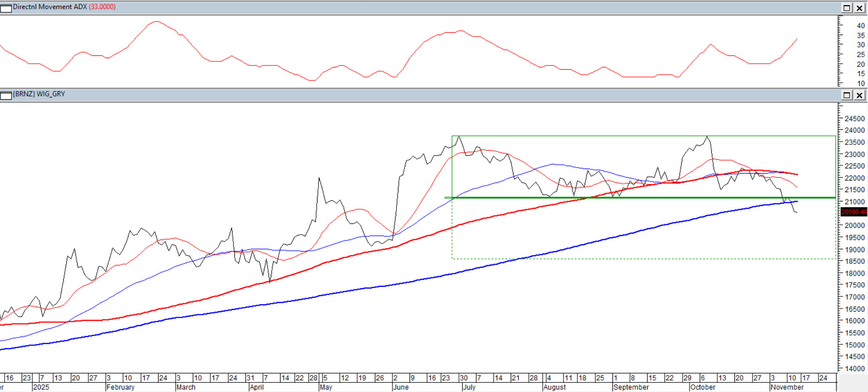Click the 24000 level on price scale
The width and height of the screenshot is (868, 392).
pyautogui.click(x=855, y=131)
